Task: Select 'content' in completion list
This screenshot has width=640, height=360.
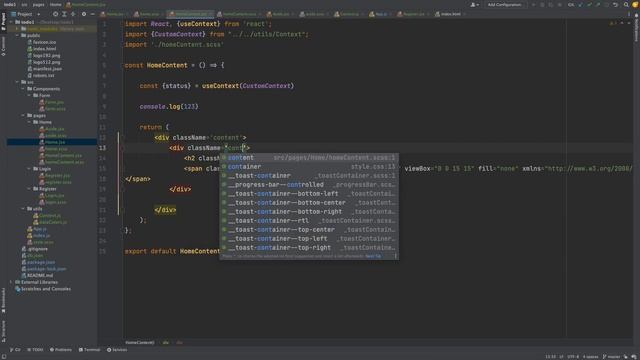Action: click(309, 158)
